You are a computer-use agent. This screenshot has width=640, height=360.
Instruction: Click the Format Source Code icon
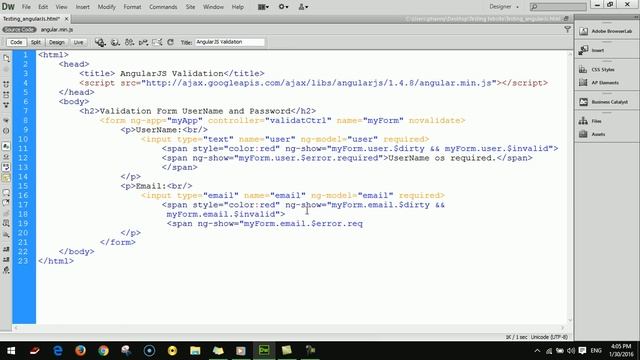coord(6,270)
